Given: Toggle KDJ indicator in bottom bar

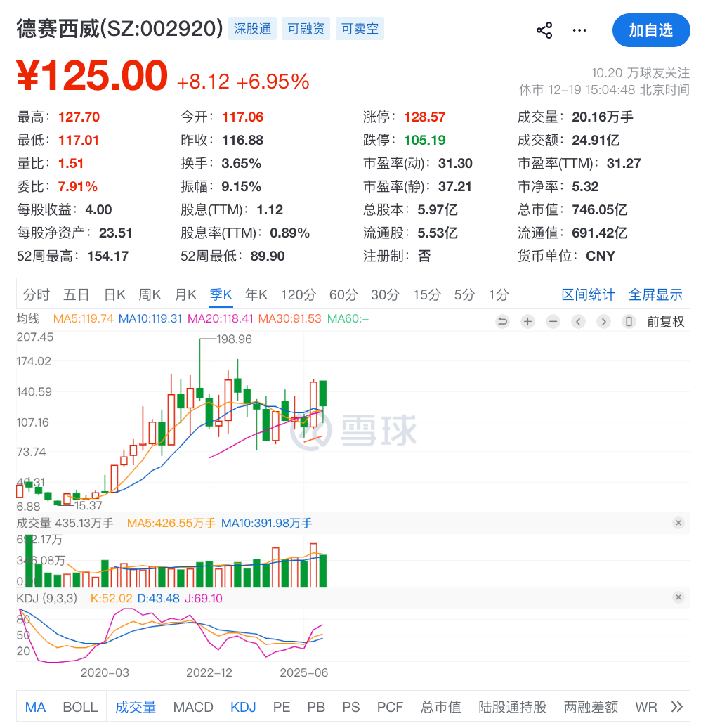Looking at the screenshot, I should (243, 707).
